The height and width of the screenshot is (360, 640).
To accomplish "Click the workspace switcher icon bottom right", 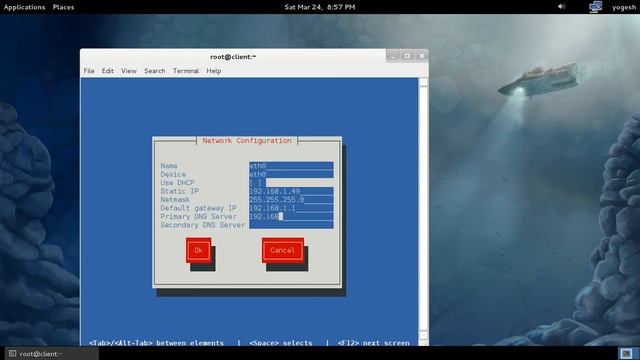I will point(626,353).
